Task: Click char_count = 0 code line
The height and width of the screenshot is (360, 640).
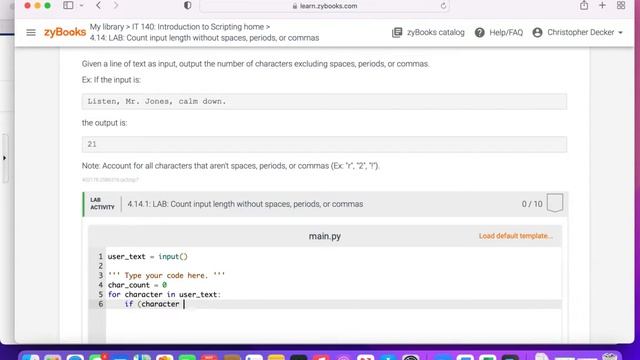Action: [x=137, y=285]
